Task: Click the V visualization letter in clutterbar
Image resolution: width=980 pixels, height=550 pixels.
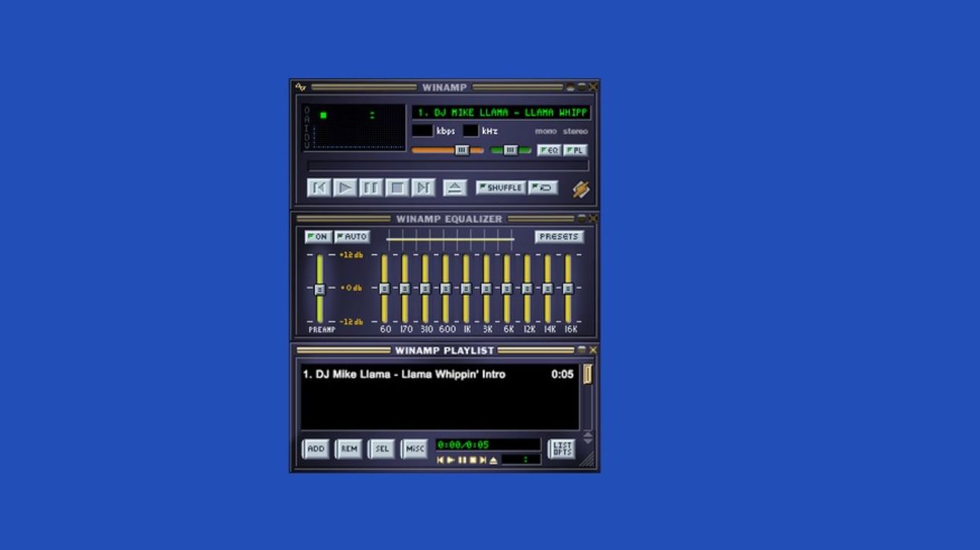Action: pyautogui.click(x=307, y=145)
